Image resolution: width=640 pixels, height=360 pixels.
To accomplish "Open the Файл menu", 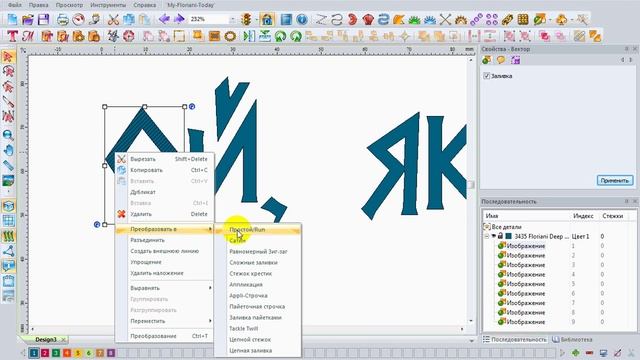I will click(x=15, y=5).
